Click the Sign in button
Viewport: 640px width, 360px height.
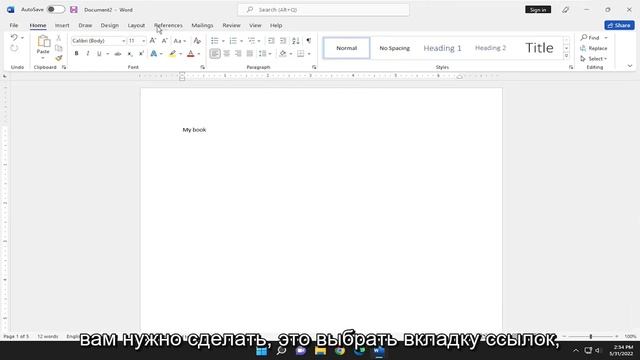click(538, 9)
